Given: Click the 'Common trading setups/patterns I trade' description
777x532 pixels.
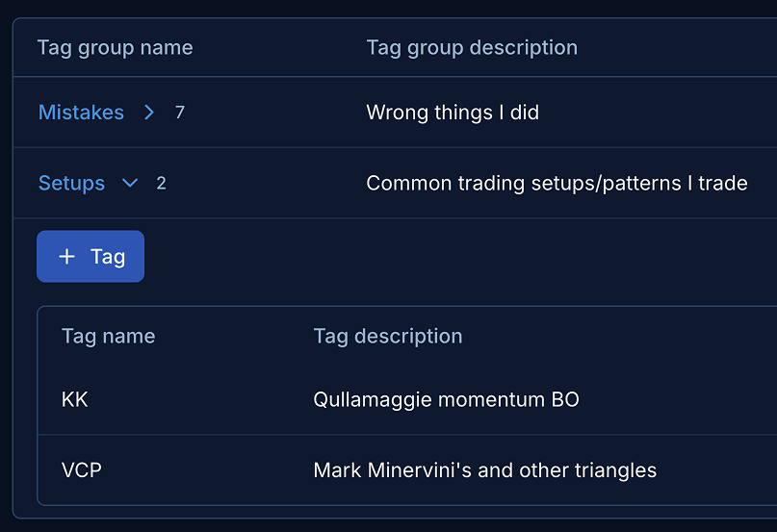Looking at the screenshot, I should (x=557, y=184).
